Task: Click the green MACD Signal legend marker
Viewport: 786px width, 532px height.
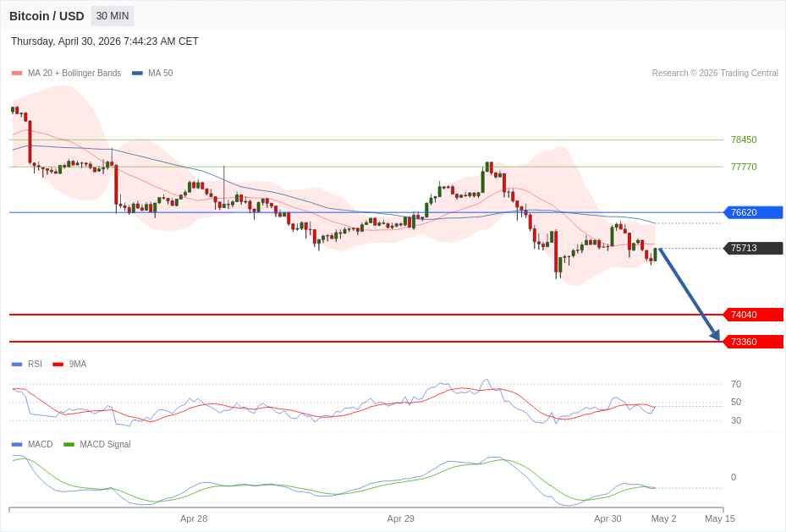Action: 69,445
